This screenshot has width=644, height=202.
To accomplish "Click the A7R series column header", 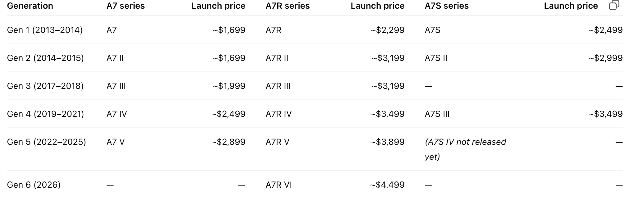I will click(x=287, y=6).
